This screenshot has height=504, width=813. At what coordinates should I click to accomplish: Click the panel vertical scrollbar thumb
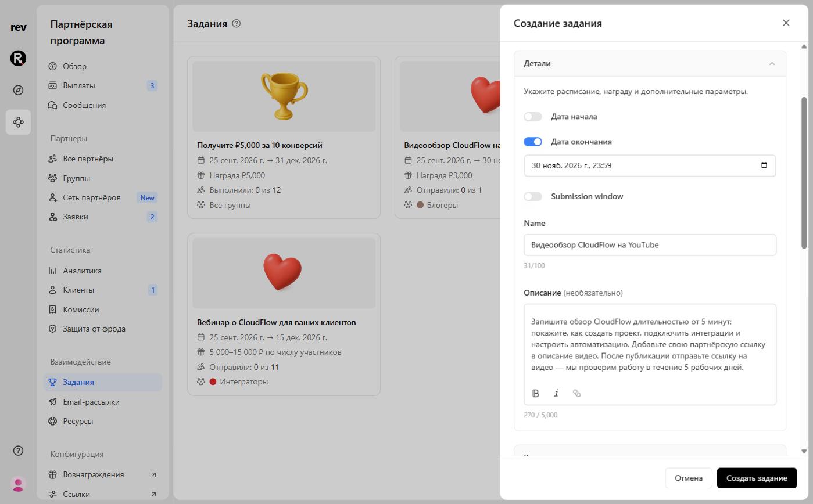[804, 172]
